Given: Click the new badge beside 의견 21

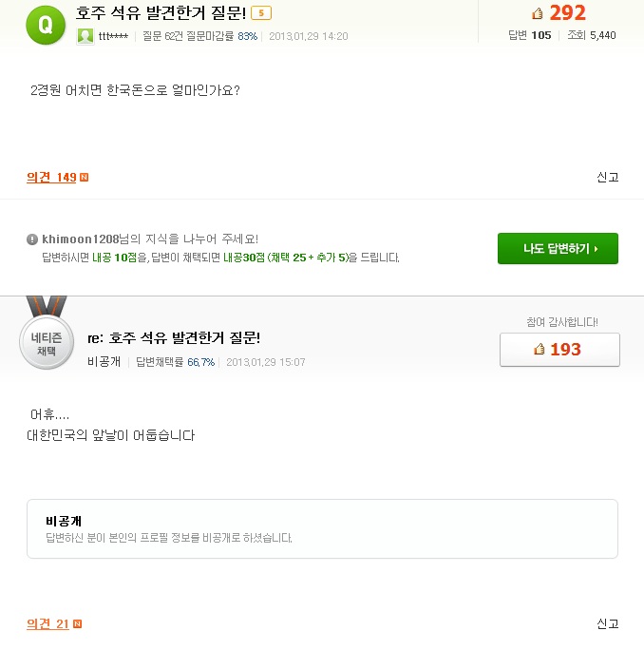Looking at the screenshot, I should pos(77,624).
